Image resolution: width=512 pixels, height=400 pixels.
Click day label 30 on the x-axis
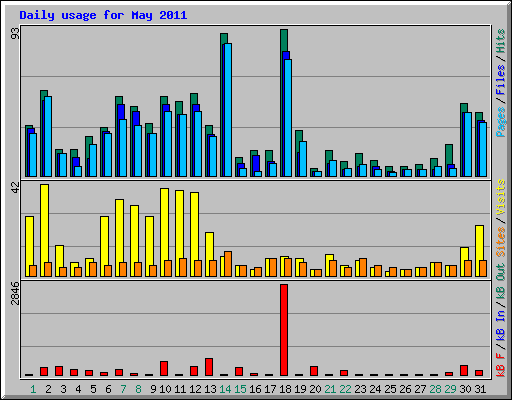tap(465, 389)
